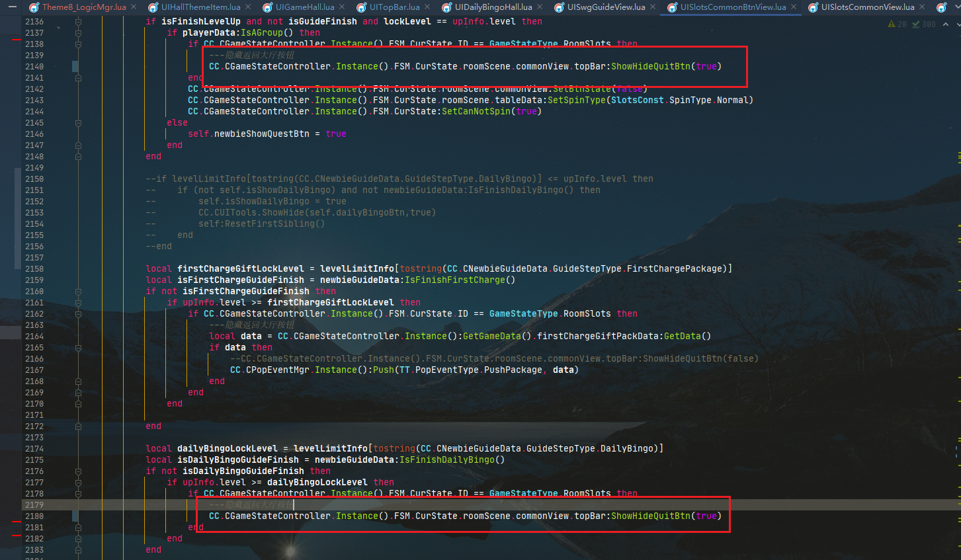Close the UITopBar.lua tab
Image resolution: width=961 pixels, height=560 pixels.
click(427, 7)
